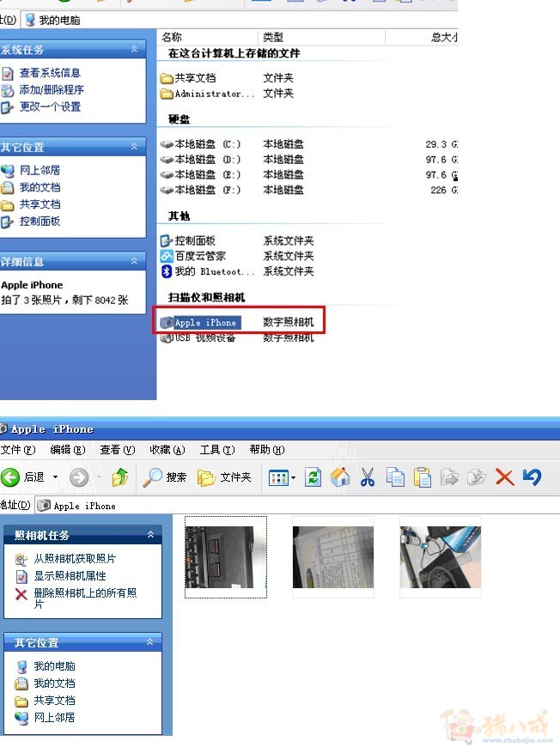Collapse the 详细信息 panel
Image resolution: width=560 pixels, height=747 pixels.
click(134, 261)
